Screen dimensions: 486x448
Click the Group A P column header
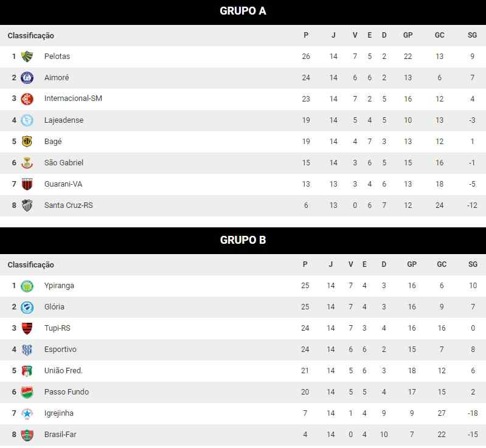coord(306,35)
